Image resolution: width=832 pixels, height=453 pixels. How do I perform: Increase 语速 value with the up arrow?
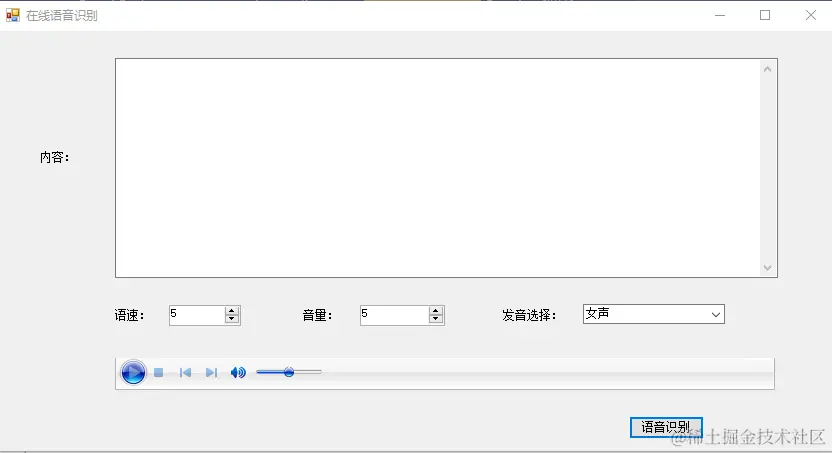[x=231, y=311]
